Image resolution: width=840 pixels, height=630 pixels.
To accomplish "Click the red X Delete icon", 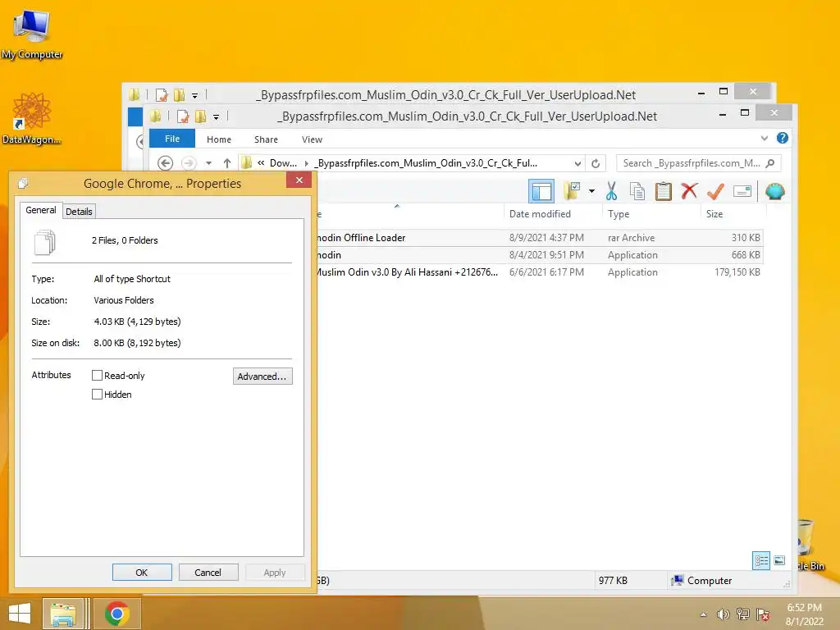I will 689,190.
